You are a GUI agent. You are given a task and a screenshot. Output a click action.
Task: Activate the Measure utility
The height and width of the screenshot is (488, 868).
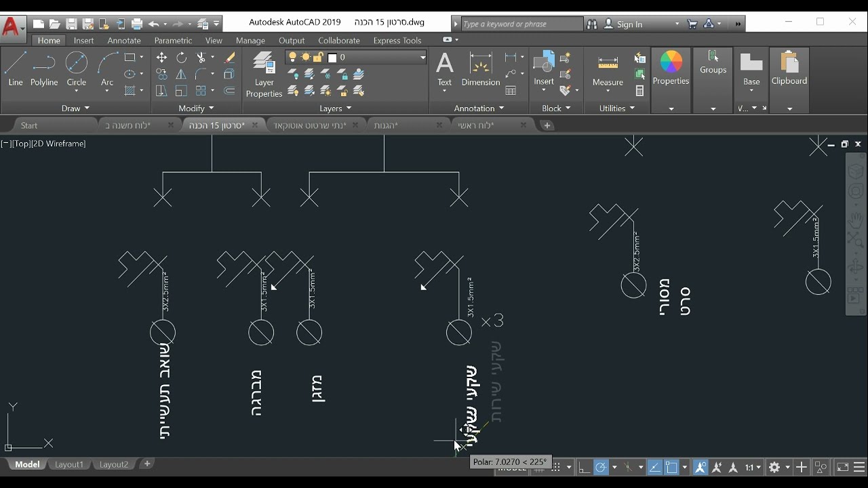[608, 70]
